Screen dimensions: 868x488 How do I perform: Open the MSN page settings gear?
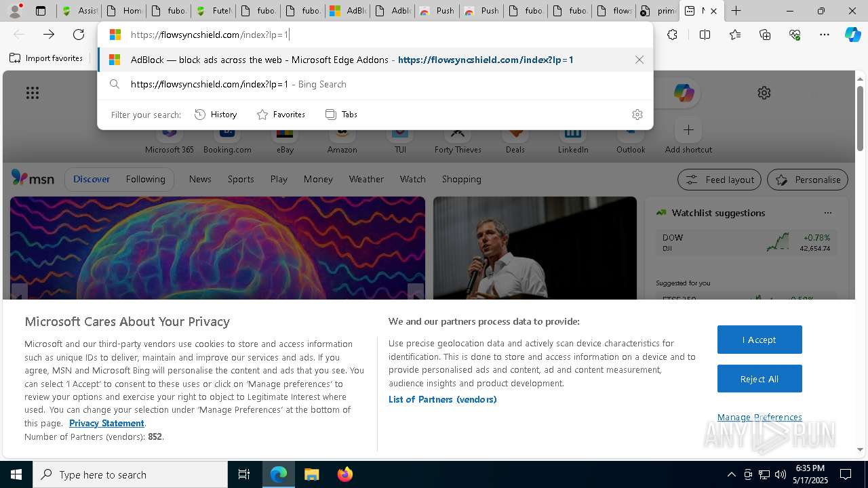point(764,93)
